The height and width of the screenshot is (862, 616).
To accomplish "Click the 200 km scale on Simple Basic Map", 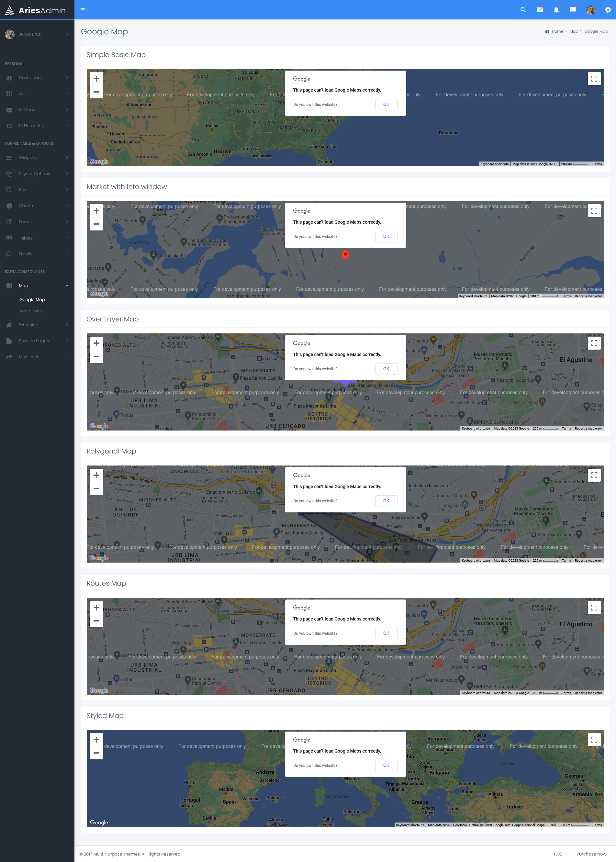I will click(574, 164).
